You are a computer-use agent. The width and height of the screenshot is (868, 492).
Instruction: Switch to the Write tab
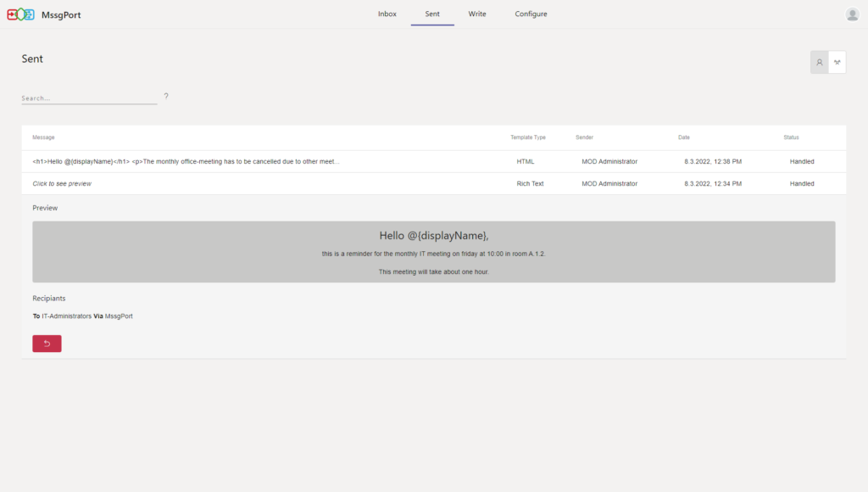[x=477, y=14]
